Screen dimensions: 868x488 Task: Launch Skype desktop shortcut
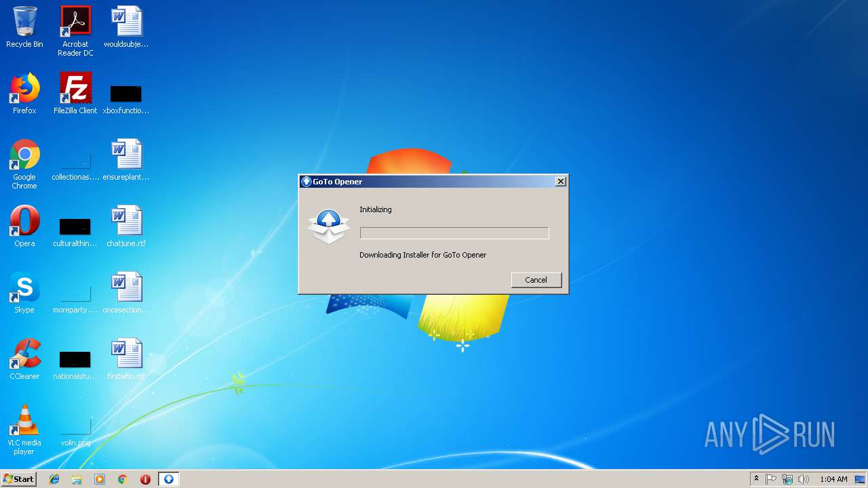24,293
